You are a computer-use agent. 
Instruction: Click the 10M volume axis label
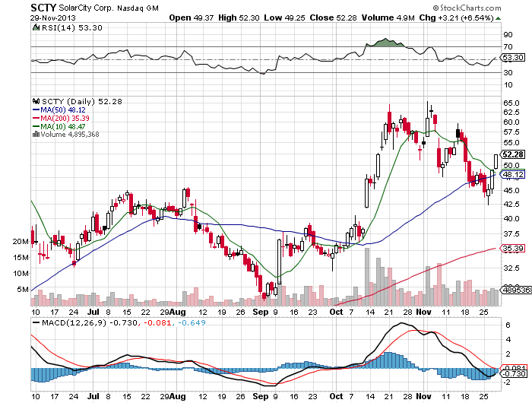(21, 273)
